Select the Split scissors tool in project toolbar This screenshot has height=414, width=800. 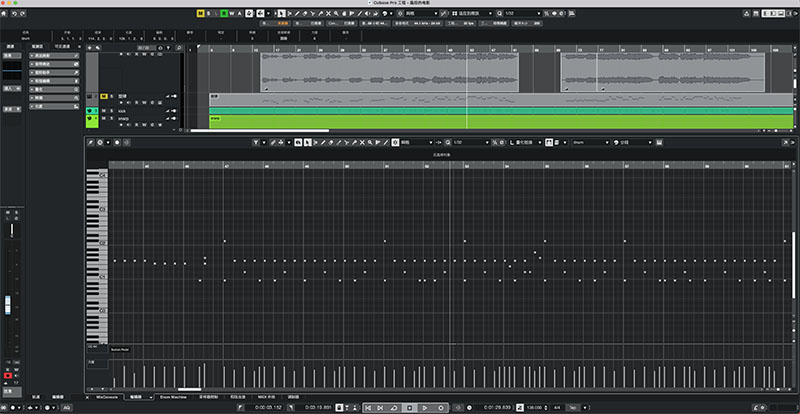coord(312,13)
